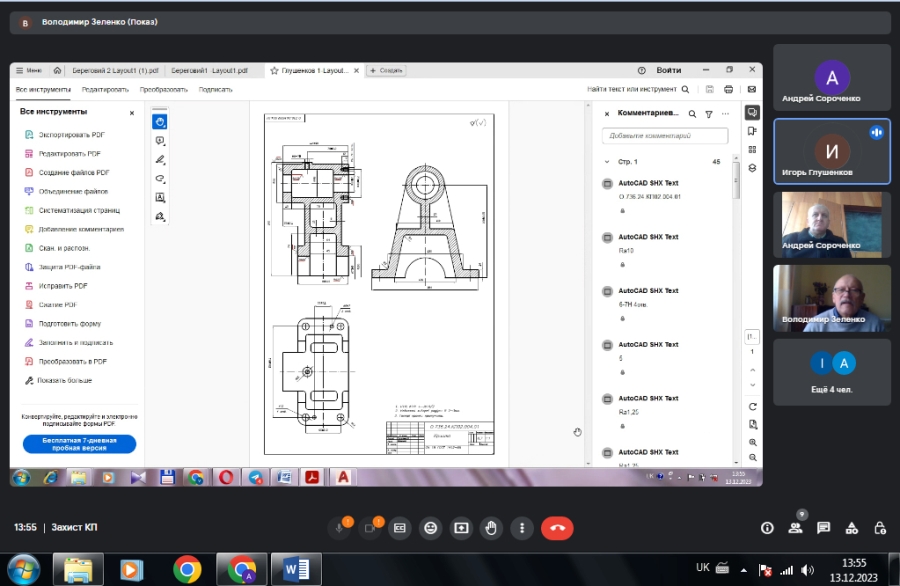Raise hand in the Meet call

pyautogui.click(x=490, y=527)
